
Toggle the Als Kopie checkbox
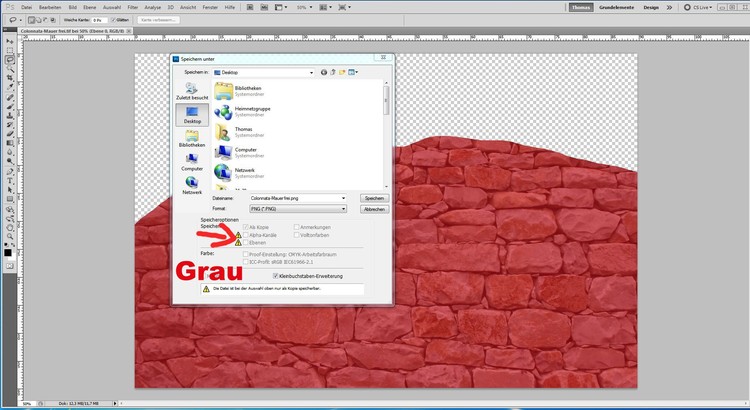(246, 227)
